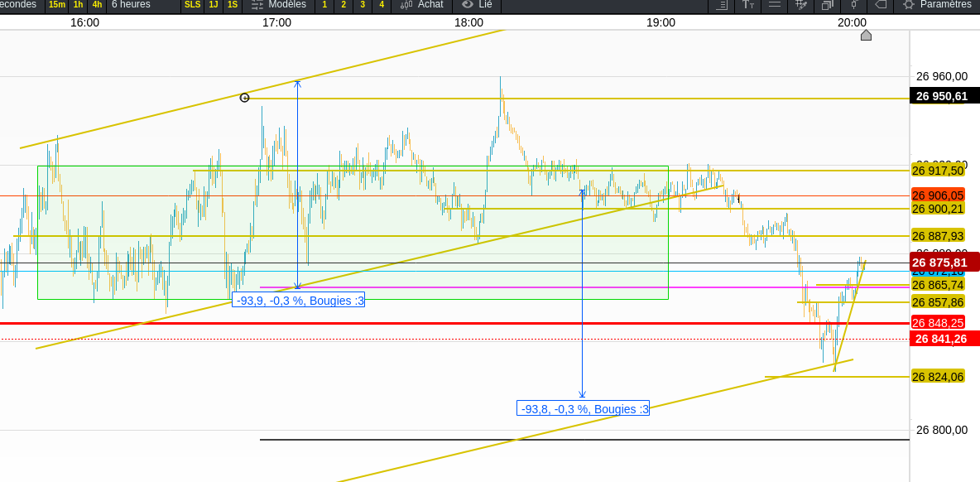Click the time axis scroll marker near 20:00
The image size is (980, 482).
tap(866, 35)
